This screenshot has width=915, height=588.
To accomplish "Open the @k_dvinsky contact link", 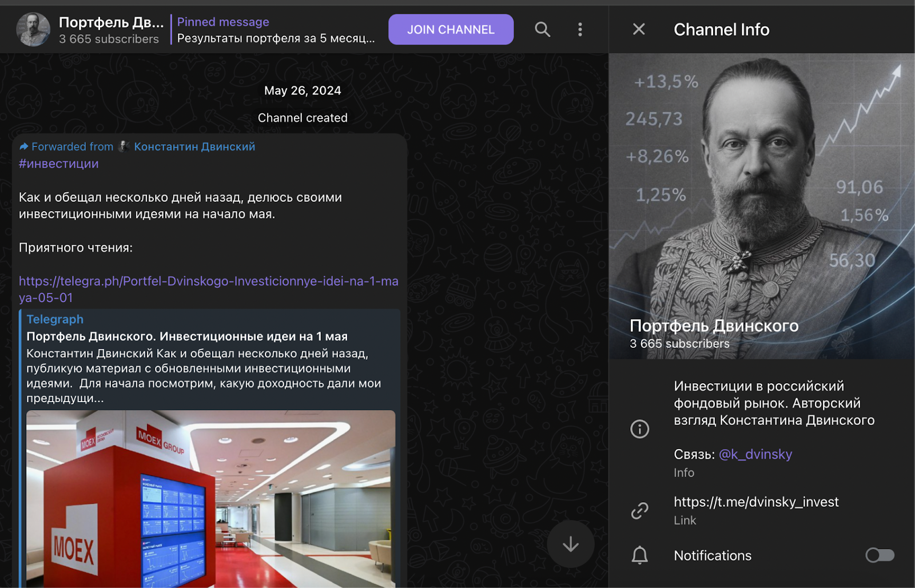I will pos(755,454).
